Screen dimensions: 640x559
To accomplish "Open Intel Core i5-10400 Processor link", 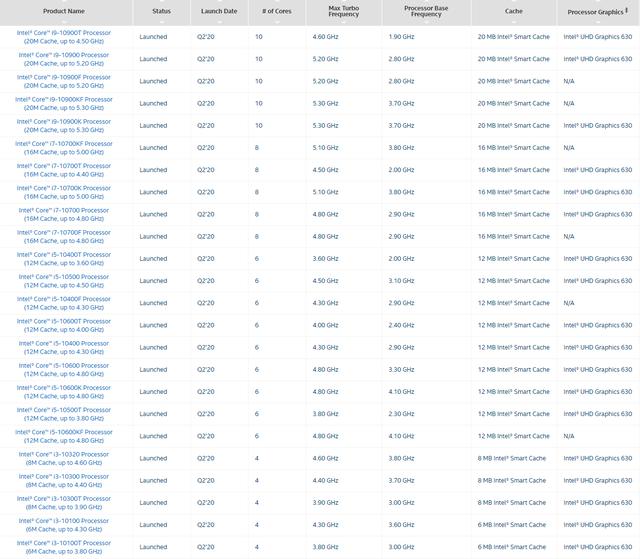I will (x=64, y=347).
